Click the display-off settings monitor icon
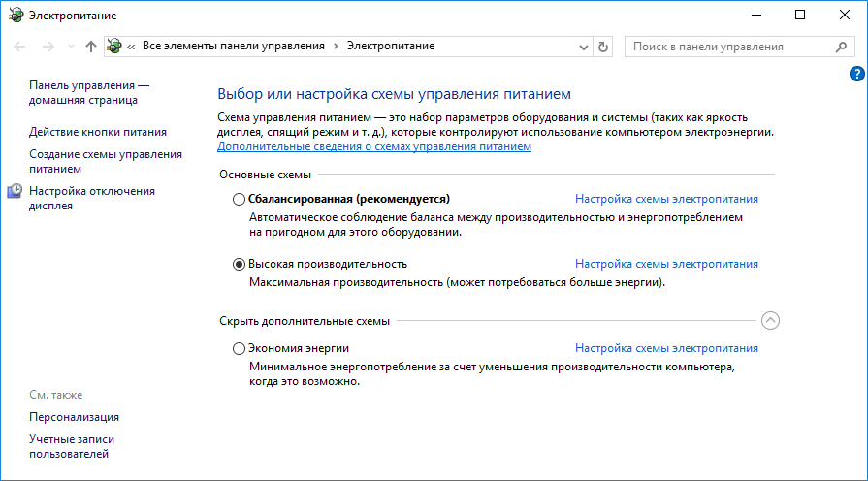The image size is (868, 481). (16, 192)
